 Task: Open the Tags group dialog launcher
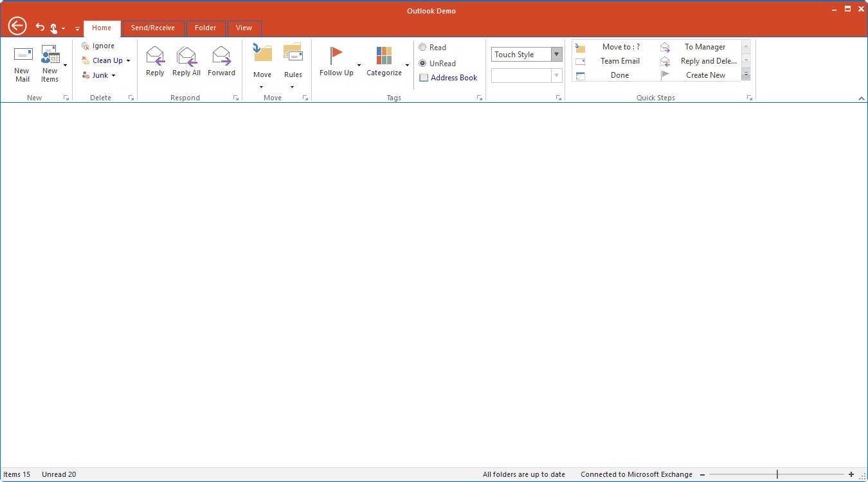479,98
